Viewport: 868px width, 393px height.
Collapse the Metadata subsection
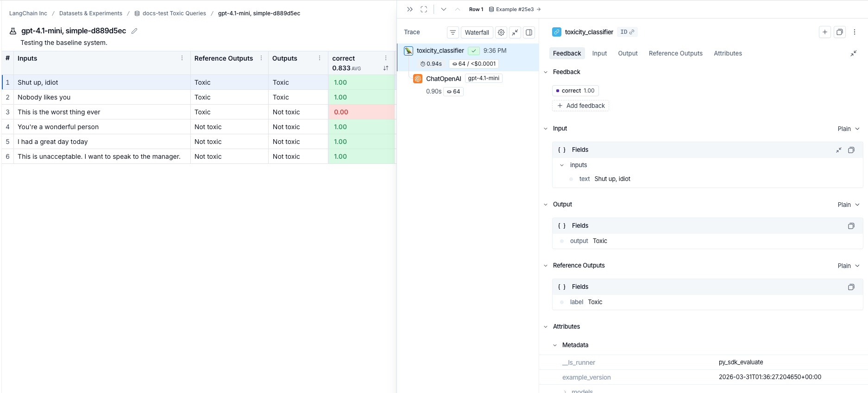555,345
